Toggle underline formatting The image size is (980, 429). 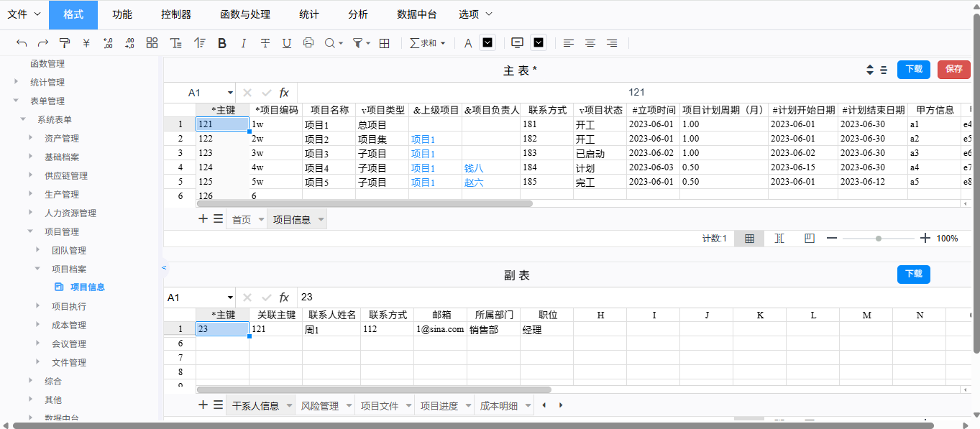point(287,43)
